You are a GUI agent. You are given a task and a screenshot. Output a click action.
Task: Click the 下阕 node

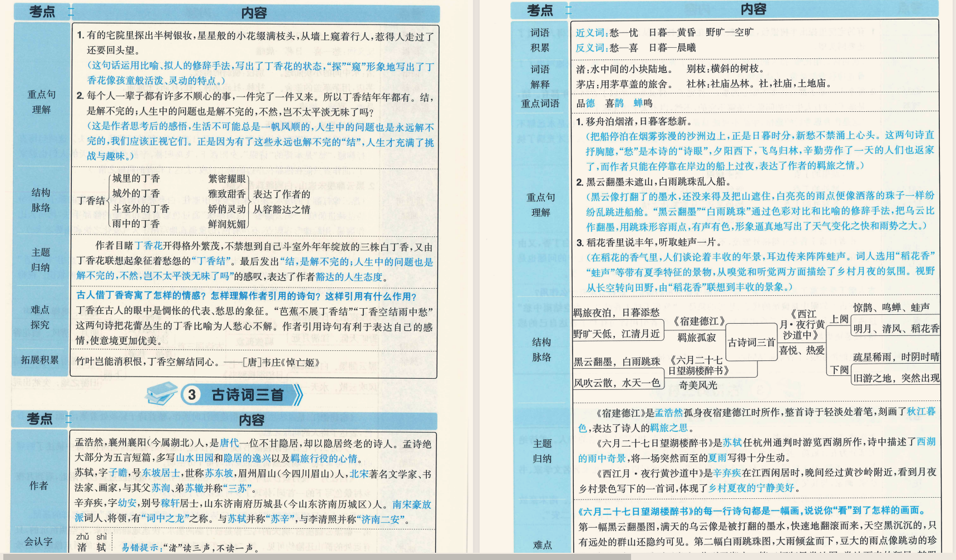pos(839,370)
